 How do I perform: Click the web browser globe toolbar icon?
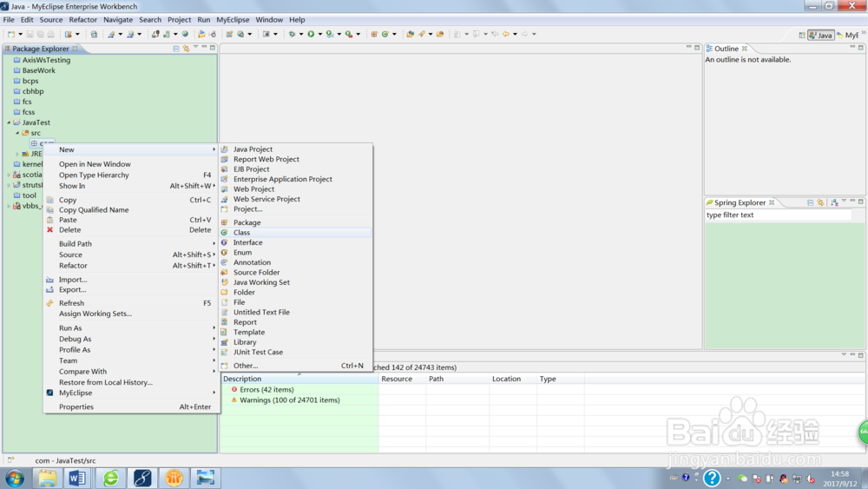click(185, 35)
